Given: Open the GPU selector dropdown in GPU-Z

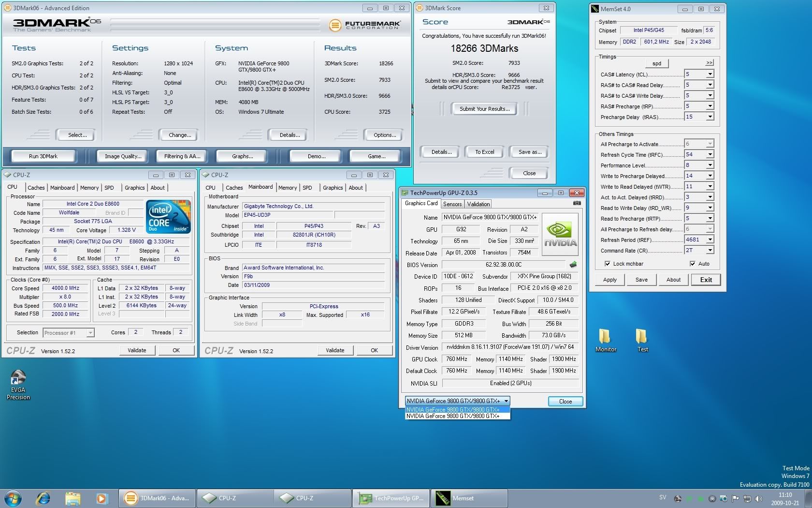Looking at the screenshot, I should click(x=506, y=401).
